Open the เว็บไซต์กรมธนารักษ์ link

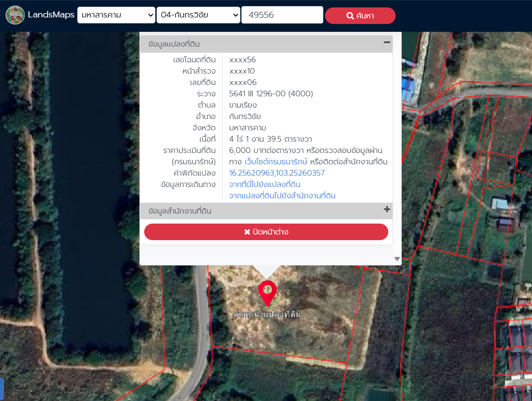(276, 162)
